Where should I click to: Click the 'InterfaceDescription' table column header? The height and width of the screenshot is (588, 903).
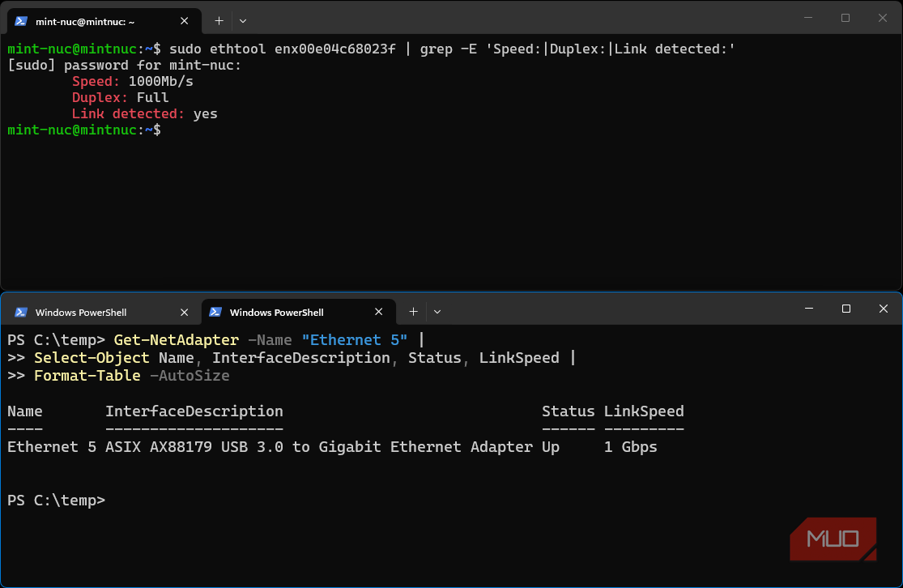click(x=194, y=411)
